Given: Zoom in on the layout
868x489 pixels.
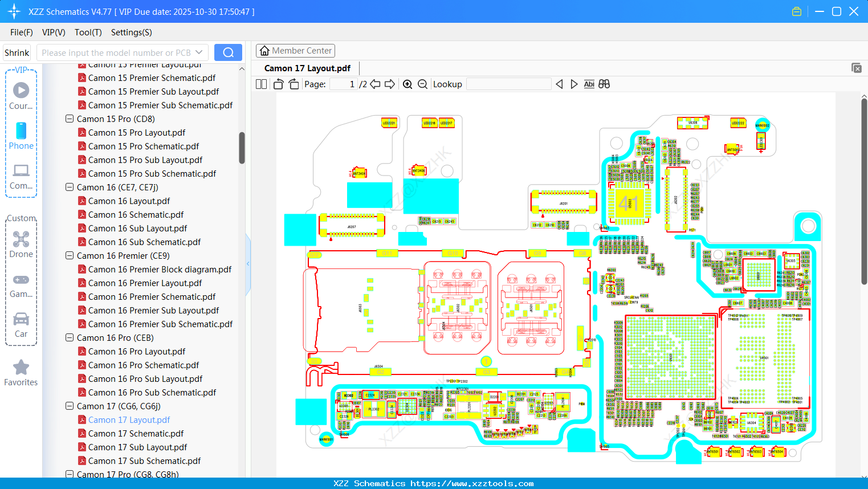Looking at the screenshot, I should point(407,84).
